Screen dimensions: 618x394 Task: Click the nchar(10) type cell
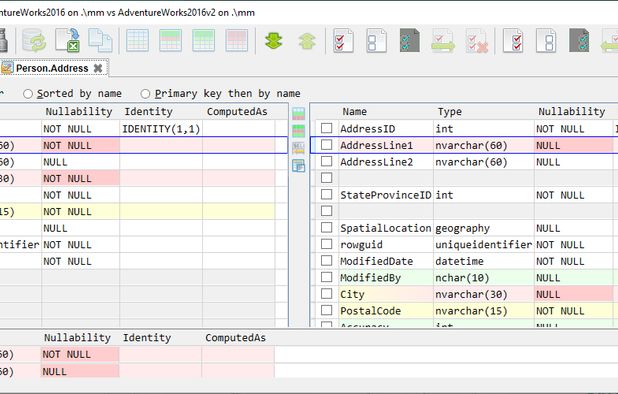click(x=484, y=278)
